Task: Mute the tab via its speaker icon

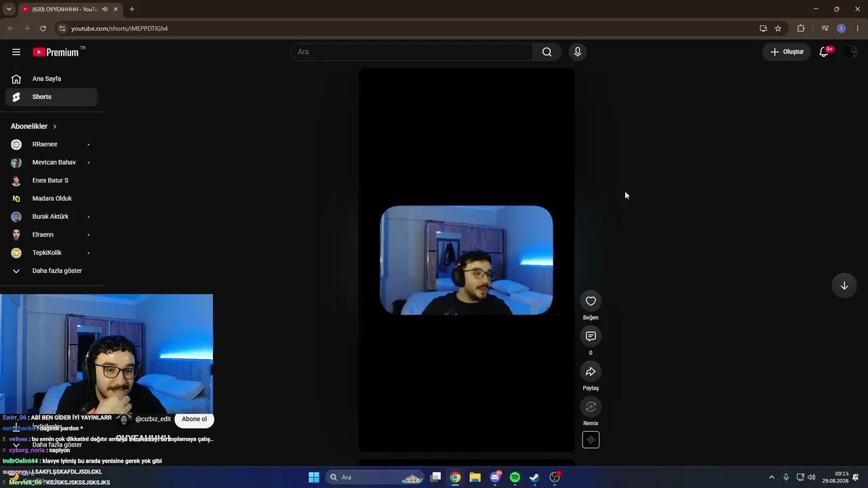Action: [104, 9]
